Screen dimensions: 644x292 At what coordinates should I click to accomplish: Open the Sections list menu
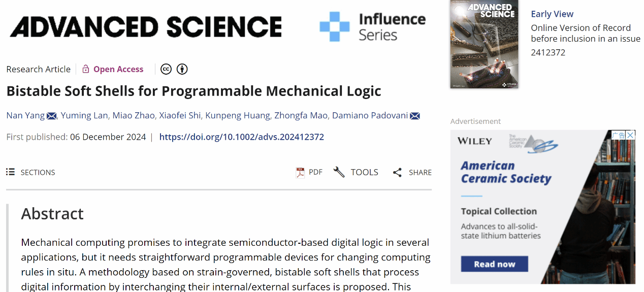click(x=30, y=172)
